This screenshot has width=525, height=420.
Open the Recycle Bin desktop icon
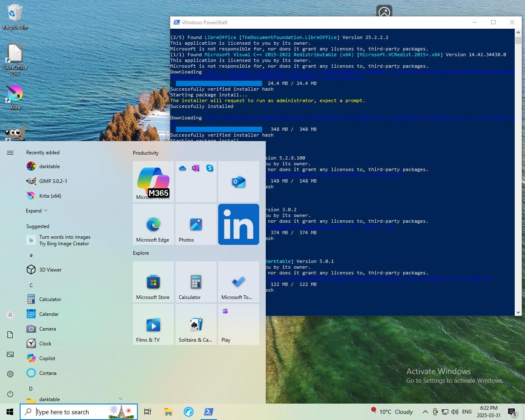(15, 17)
